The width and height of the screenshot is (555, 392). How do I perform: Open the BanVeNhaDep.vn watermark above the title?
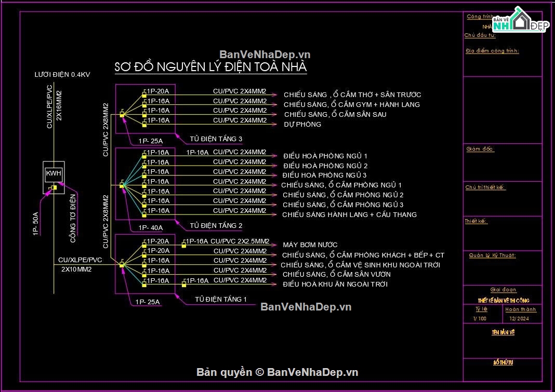tap(265, 55)
